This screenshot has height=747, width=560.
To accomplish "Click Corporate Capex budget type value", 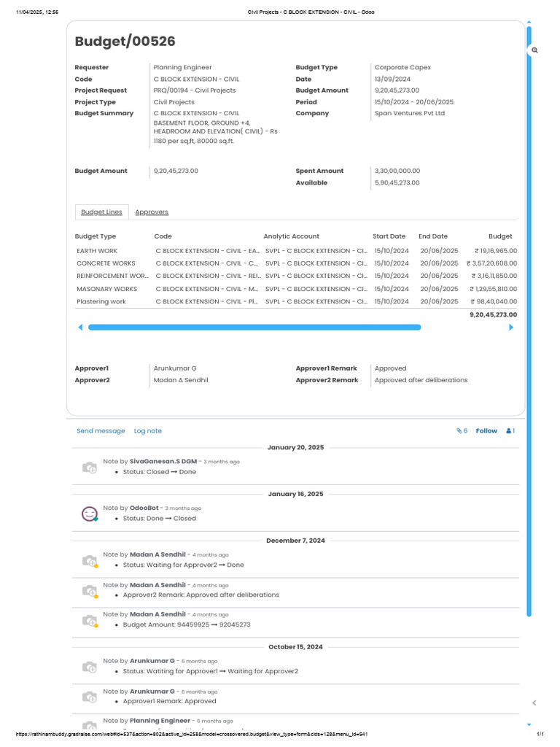I will pyautogui.click(x=402, y=68).
